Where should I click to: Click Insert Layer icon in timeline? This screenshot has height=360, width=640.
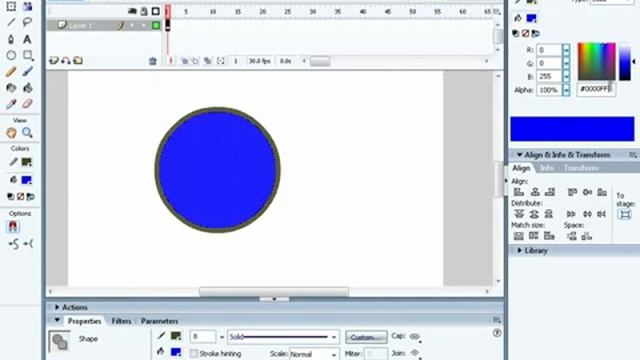[x=53, y=61]
